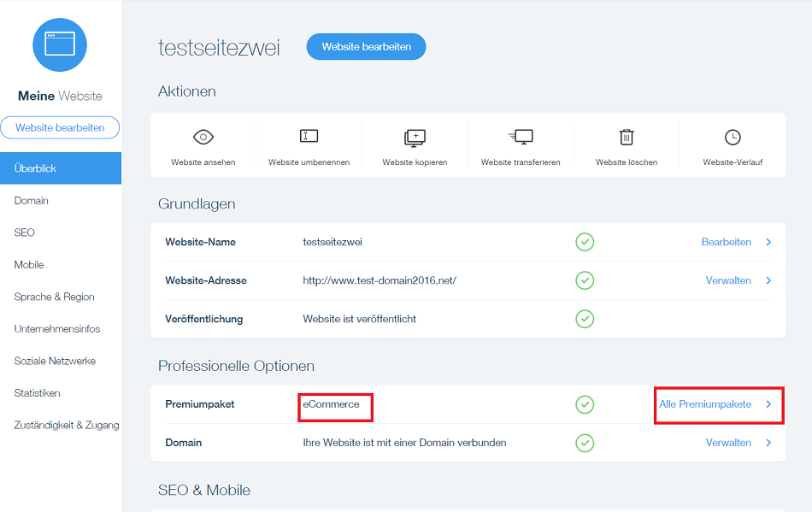The image size is (812, 512).
Task: Click the Meine Website browser icon
Action: (60, 44)
